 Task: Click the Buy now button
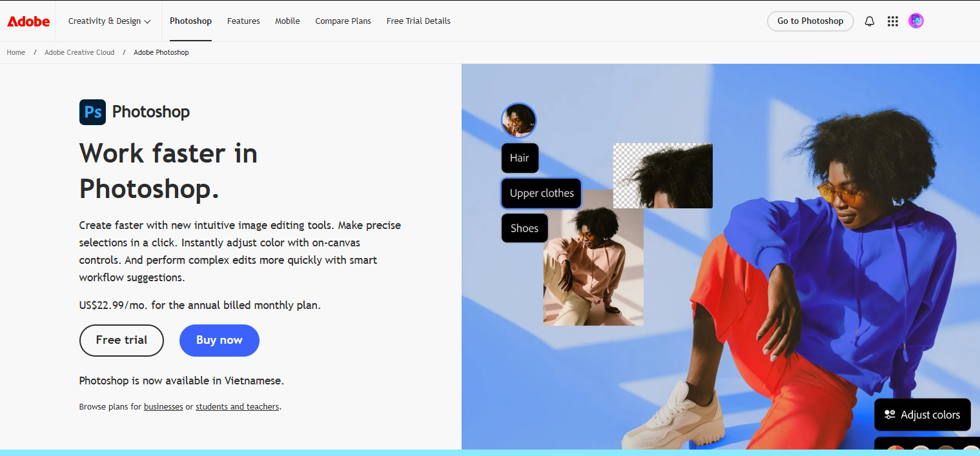219,341
